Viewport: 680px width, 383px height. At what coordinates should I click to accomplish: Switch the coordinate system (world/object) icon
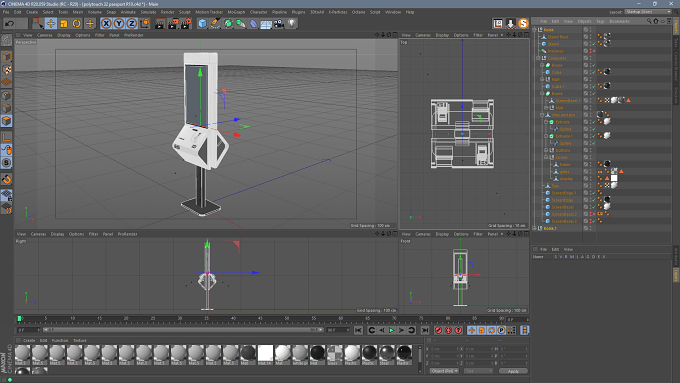point(145,23)
